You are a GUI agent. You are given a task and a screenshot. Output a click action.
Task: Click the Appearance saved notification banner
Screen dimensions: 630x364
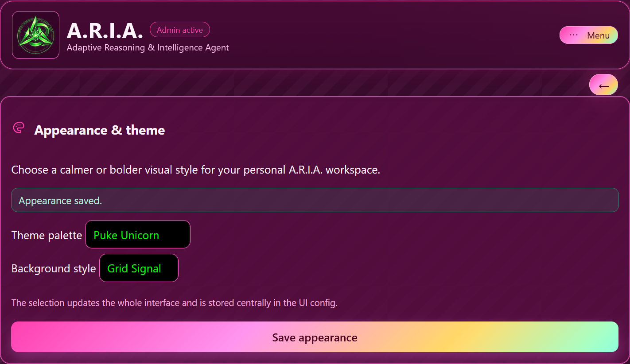click(x=315, y=200)
